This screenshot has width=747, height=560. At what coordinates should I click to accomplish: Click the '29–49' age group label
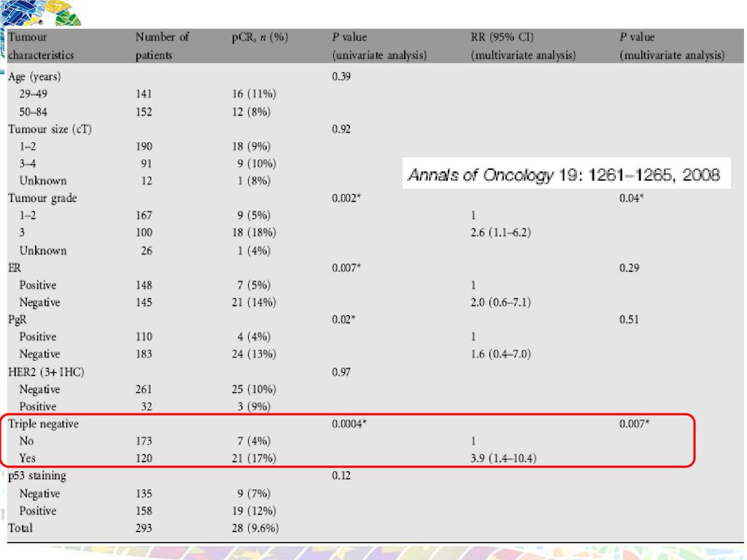coord(33,94)
